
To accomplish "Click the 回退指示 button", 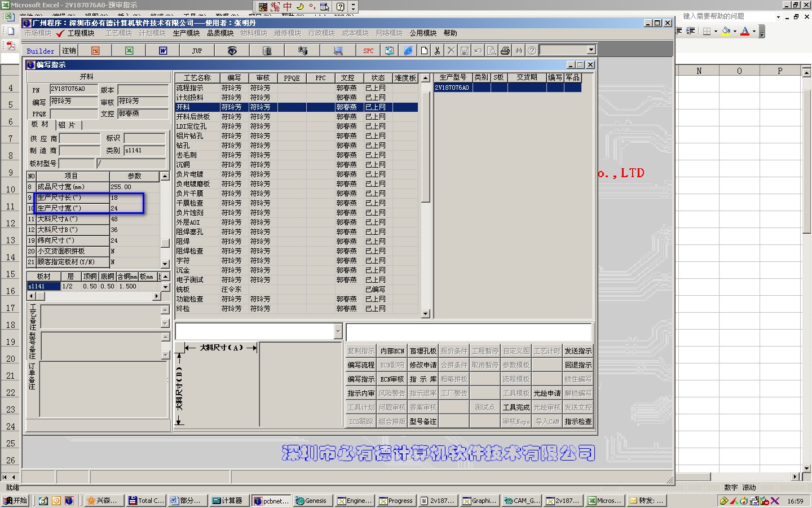I will 578,365.
